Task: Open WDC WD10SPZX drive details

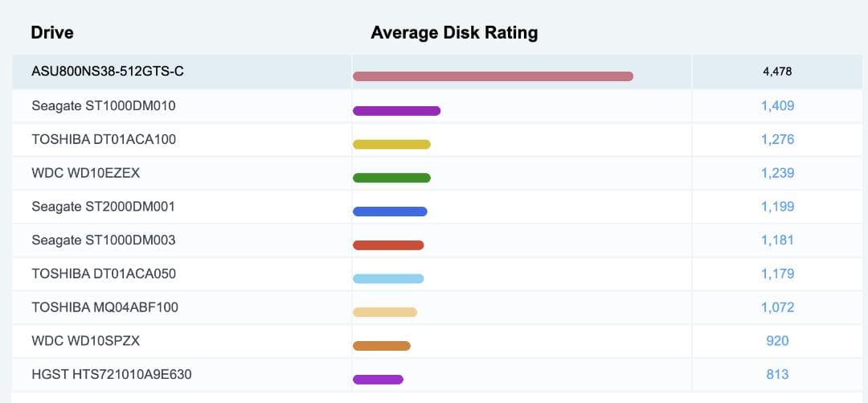Action: (x=86, y=340)
